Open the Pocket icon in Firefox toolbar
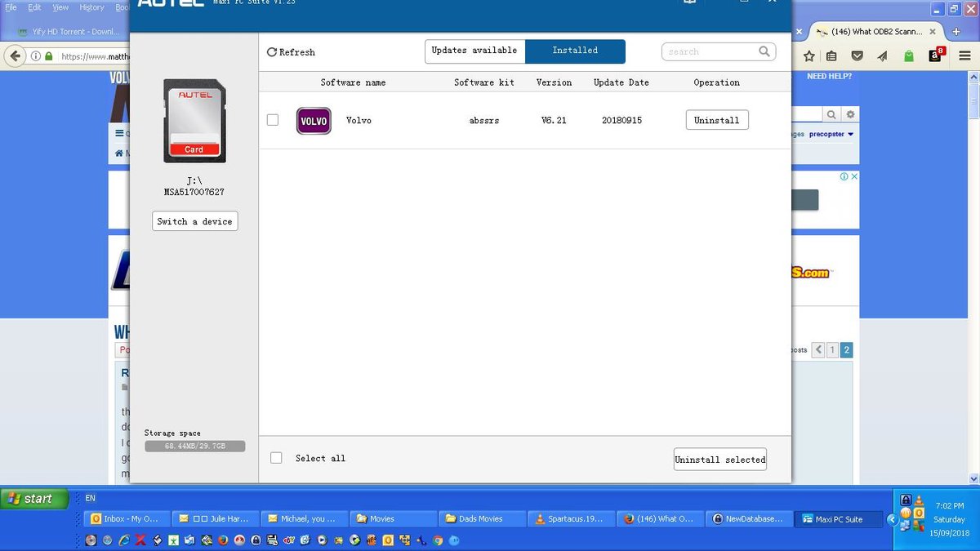980x551 pixels. [x=857, y=56]
